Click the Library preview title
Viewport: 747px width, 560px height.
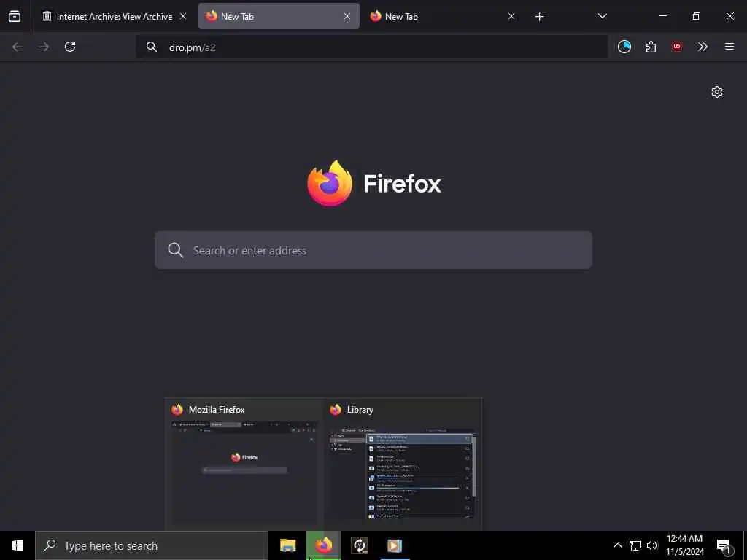pos(360,410)
